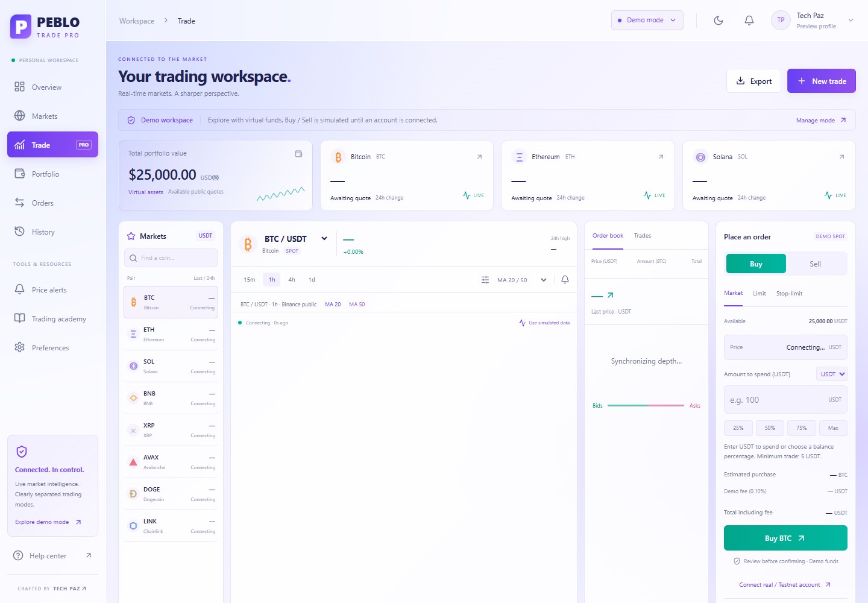
Task: Click the Export button
Action: coord(754,81)
